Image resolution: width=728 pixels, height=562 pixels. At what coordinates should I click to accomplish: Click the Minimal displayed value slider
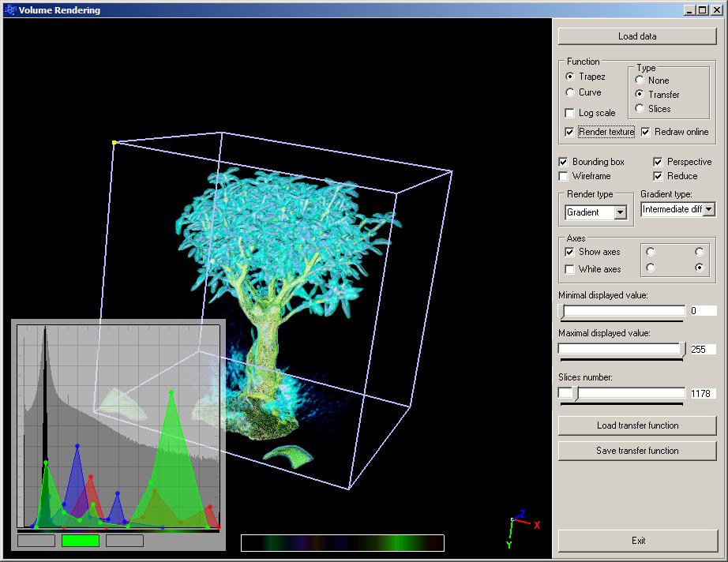click(621, 311)
